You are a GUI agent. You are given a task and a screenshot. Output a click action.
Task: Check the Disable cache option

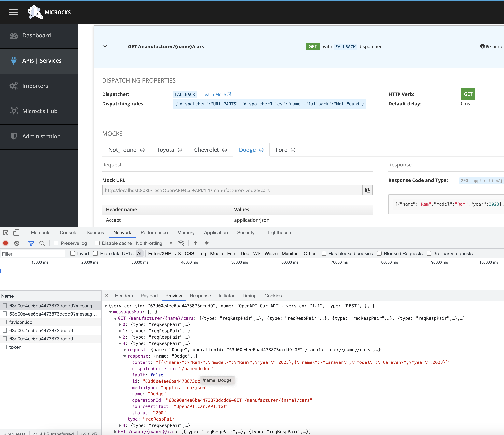(x=97, y=243)
